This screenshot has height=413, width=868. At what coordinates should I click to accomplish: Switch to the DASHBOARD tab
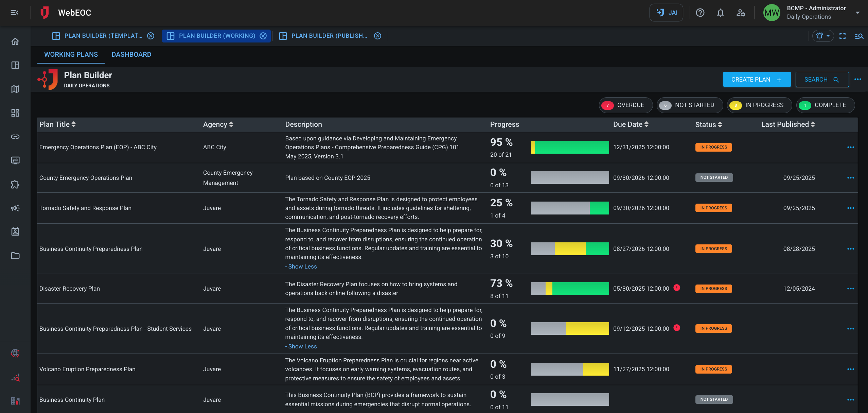(131, 54)
